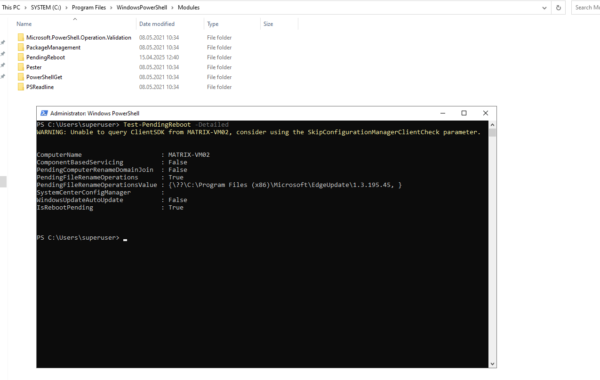Click the Explorer search box
The image size is (600, 380).
tap(585, 8)
